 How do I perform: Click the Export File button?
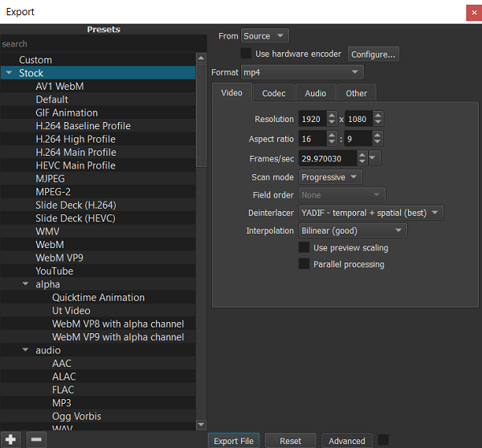tap(234, 441)
